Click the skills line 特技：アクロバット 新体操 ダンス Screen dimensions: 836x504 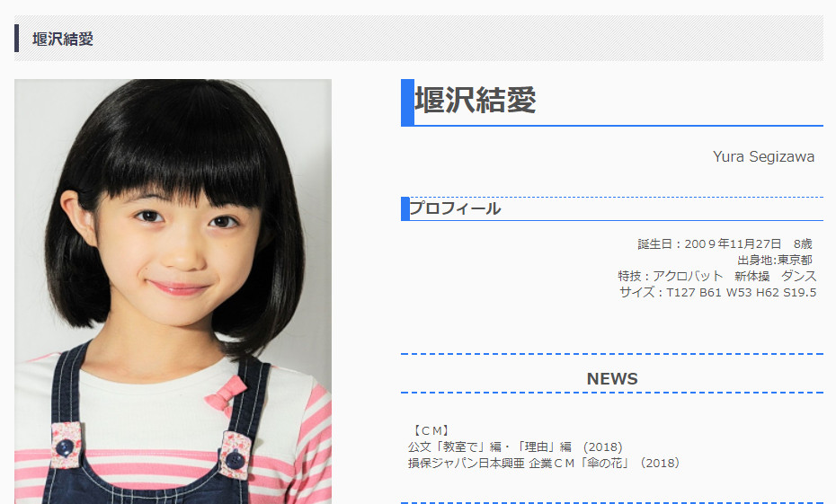click(717, 276)
